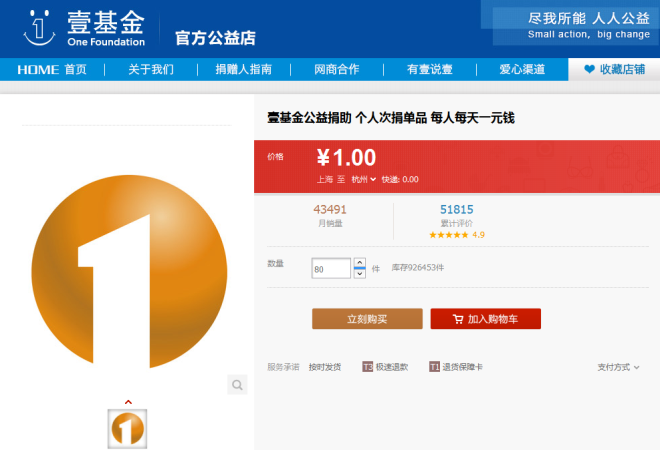
Task: Click the shopping cart icon in 加入购物车
Action: [457, 319]
